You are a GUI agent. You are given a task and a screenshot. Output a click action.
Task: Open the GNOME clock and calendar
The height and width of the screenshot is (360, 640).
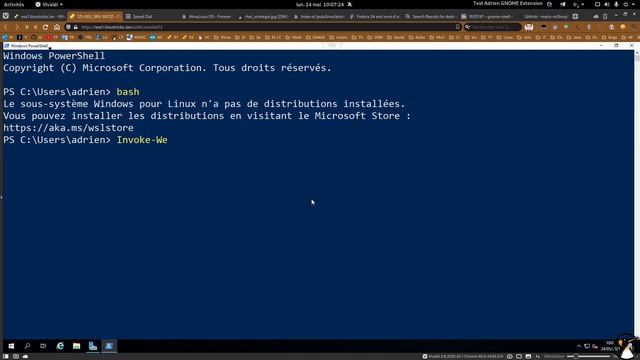(320, 4)
